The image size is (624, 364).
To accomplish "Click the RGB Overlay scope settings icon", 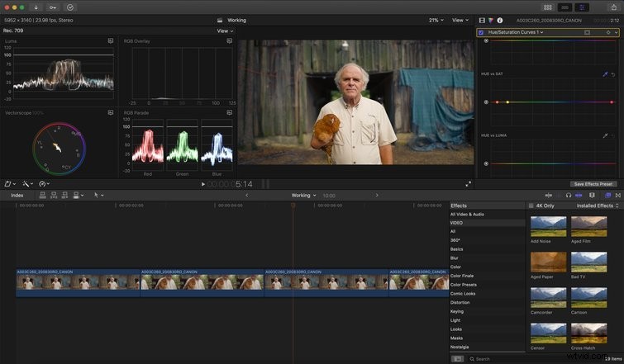I will pos(229,41).
